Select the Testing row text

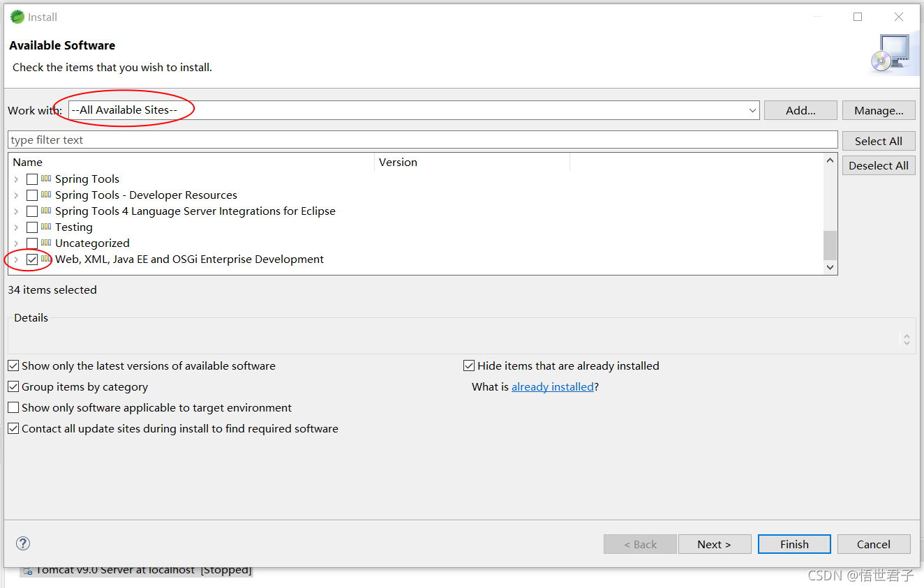[x=74, y=227]
